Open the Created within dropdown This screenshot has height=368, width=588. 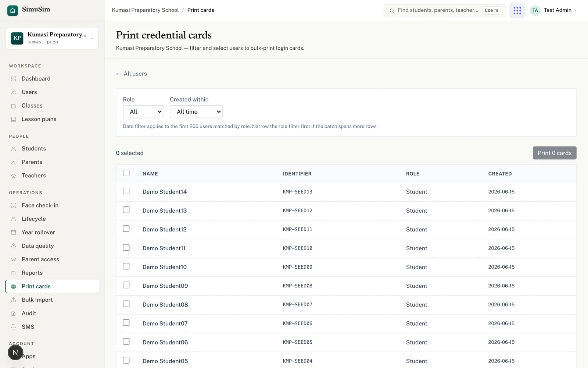click(196, 112)
